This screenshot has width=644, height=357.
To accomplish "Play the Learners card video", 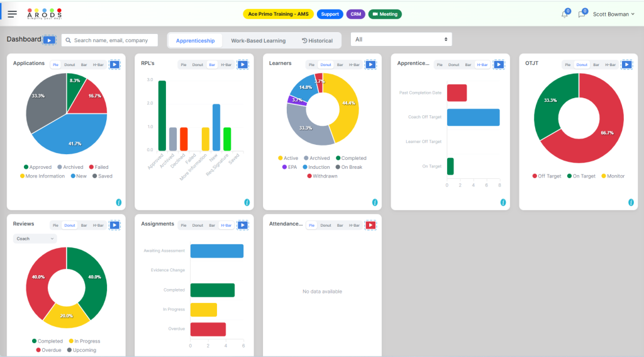I will coord(370,65).
